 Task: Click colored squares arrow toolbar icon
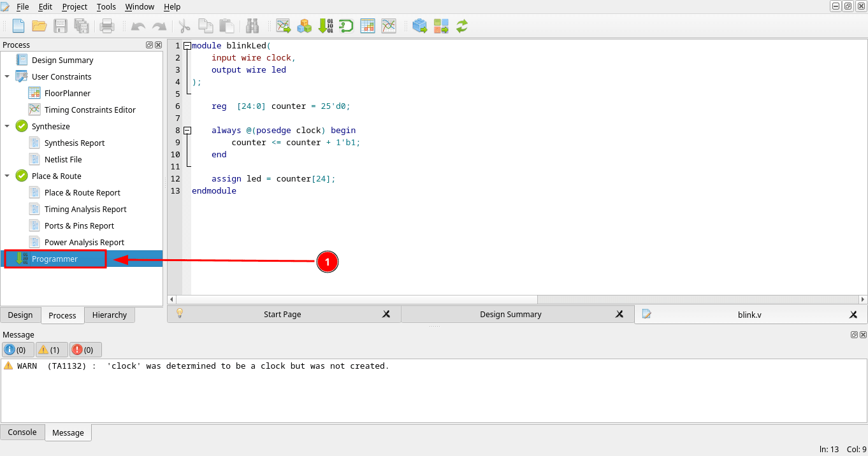(x=441, y=26)
